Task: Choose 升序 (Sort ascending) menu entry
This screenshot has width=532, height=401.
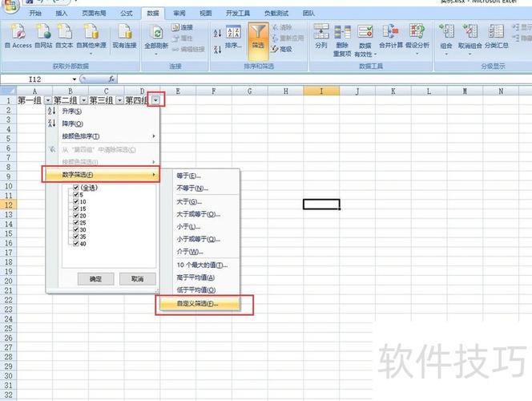Action: [x=103, y=111]
